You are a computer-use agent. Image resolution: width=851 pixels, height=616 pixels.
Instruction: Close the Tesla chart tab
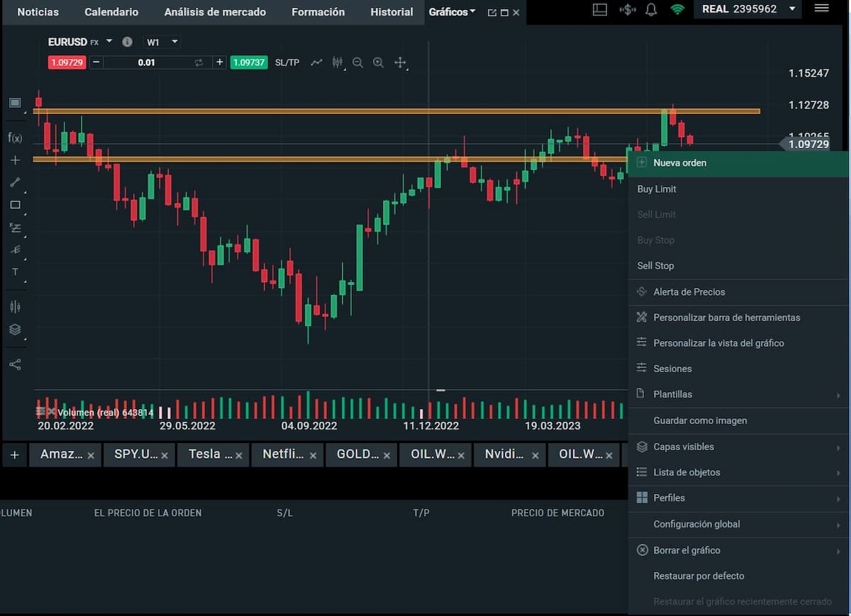[x=239, y=455]
